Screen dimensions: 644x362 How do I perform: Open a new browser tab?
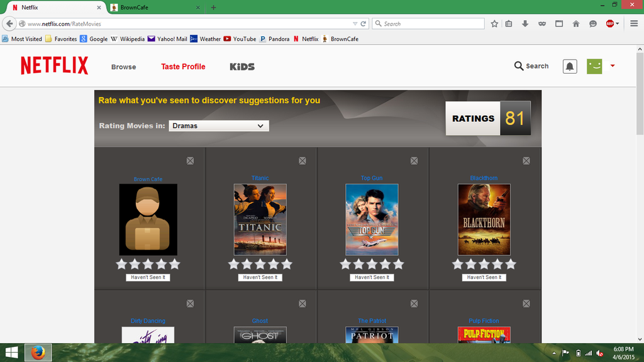click(x=214, y=8)
